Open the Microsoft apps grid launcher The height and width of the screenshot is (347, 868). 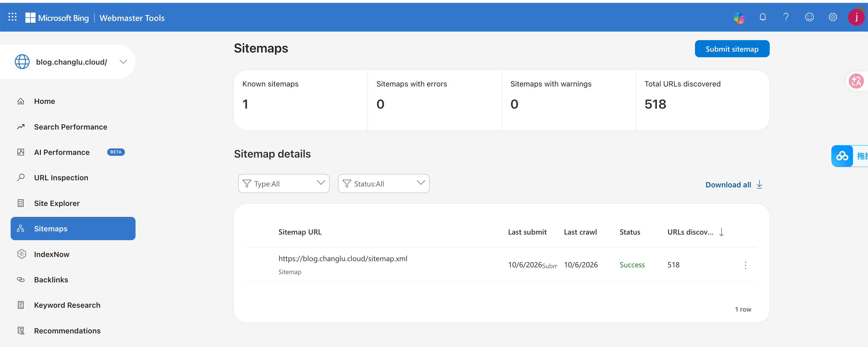tap(12, 17)
